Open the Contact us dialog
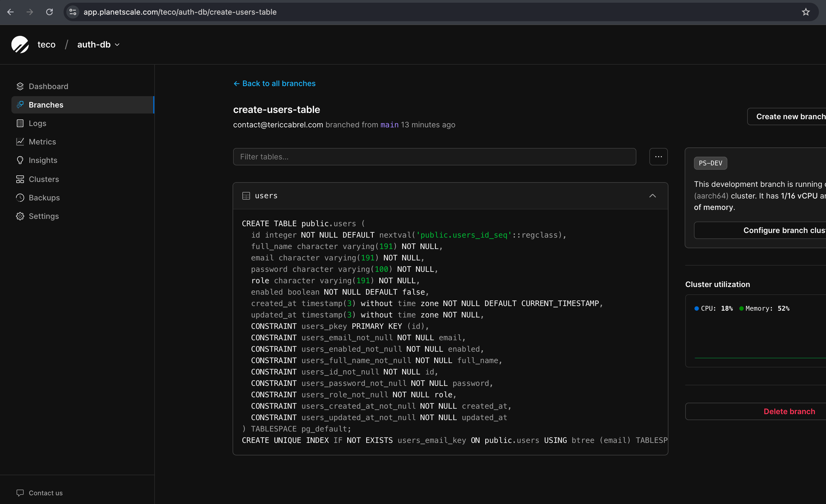The image size is (826, 504). coord(46,493)
